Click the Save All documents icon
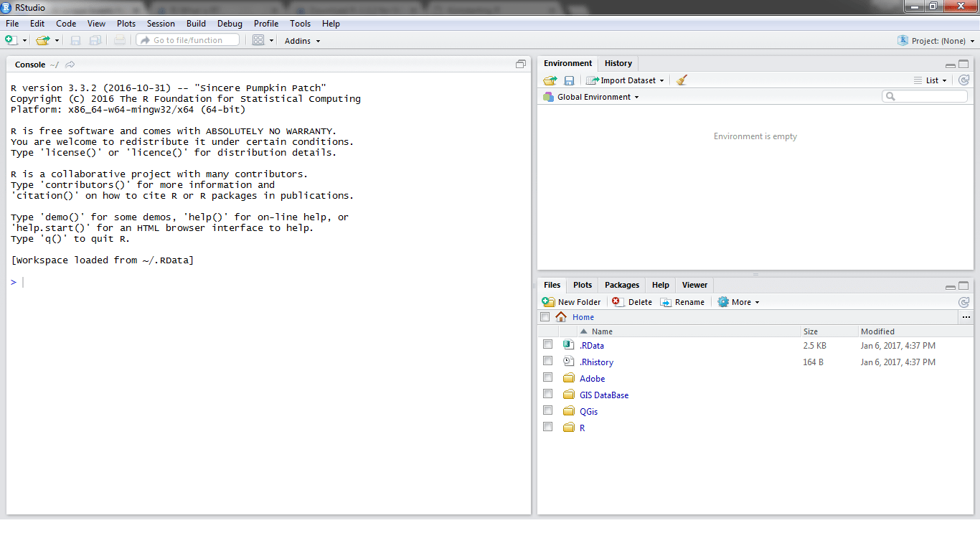Screen dimensions: 980x551 [95, 40]
